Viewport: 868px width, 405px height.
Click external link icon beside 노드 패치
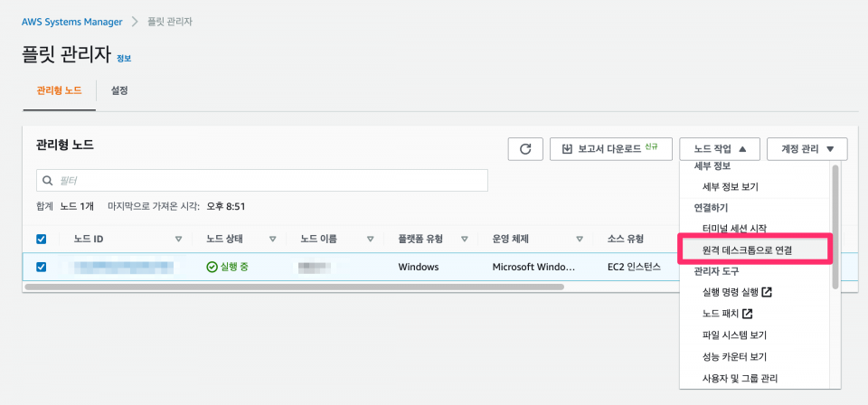coord(748,314)
